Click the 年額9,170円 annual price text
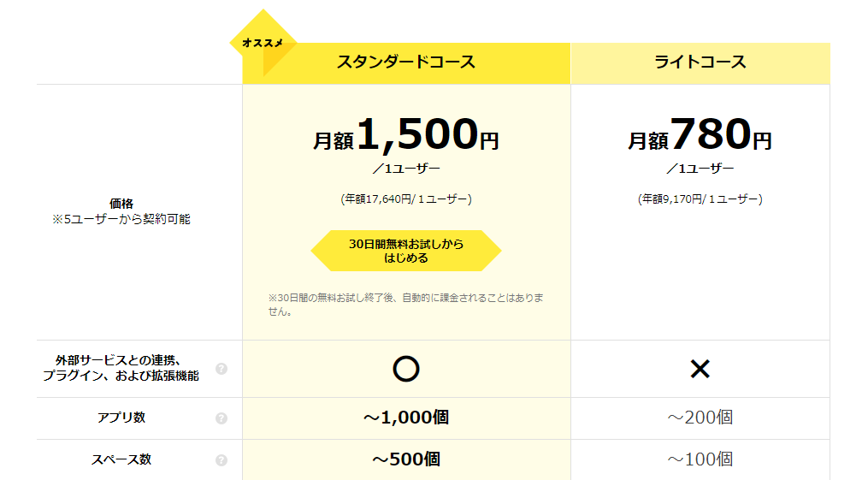This screenshot has width=868, height=480. (700, 199)
